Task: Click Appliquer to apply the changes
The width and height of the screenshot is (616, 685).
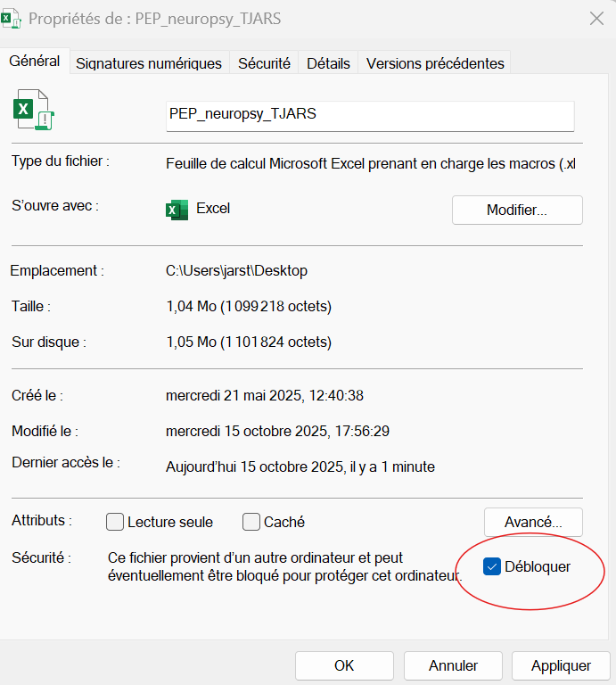Action: (561, 665)
